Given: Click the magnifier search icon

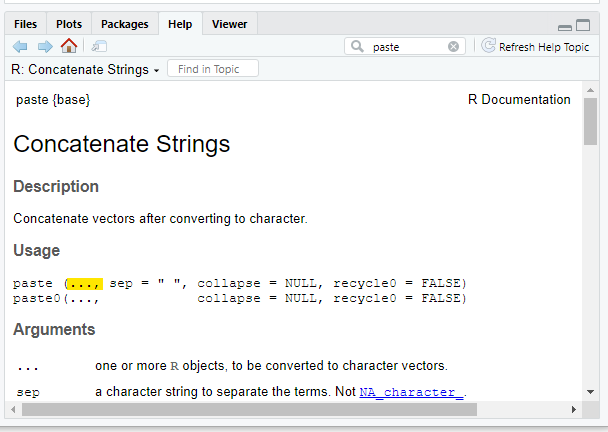Looking at the screenshot, I should click(357, 47).
